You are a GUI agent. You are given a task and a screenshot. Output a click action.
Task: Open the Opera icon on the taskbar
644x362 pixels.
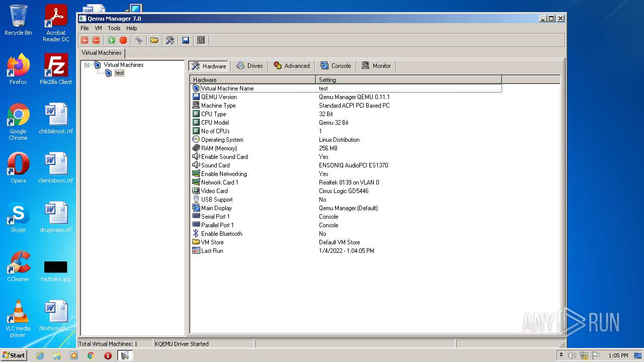coord(108,355)
